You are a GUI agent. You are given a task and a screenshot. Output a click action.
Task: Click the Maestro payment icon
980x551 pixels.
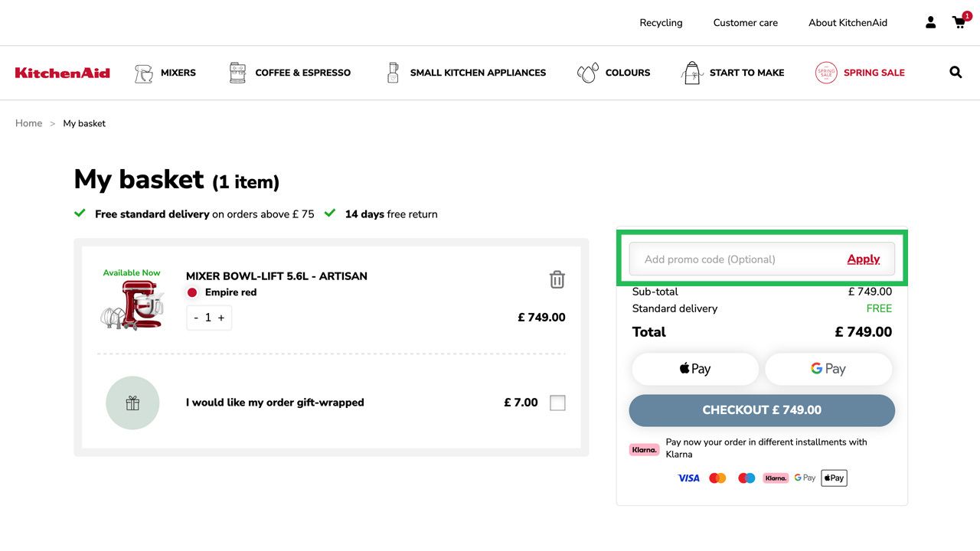(x=746, y=478)
